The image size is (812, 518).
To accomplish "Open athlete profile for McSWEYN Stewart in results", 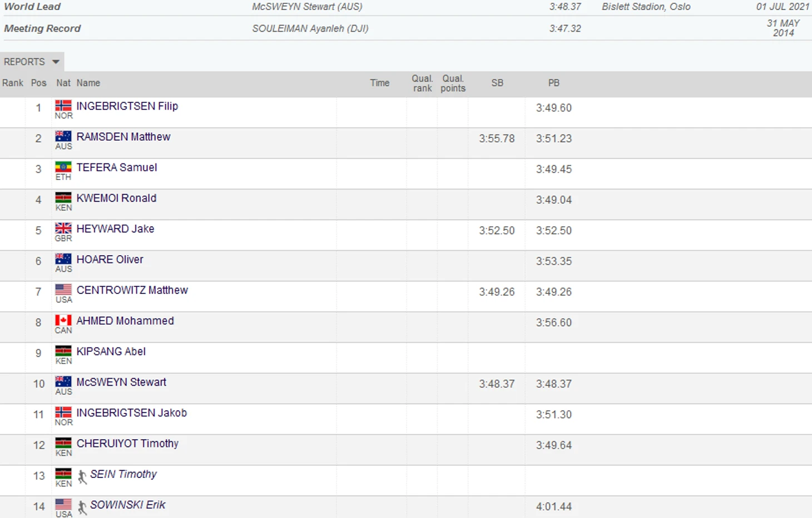I will 121,382.
